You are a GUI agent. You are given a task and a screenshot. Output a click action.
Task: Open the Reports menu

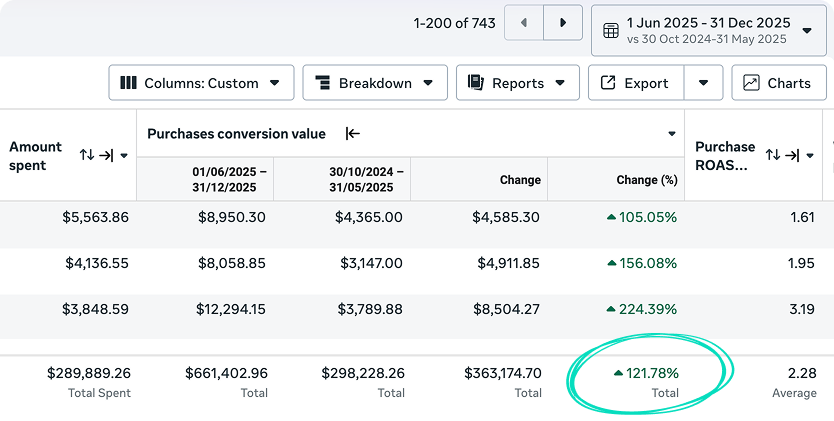[517, 83]
